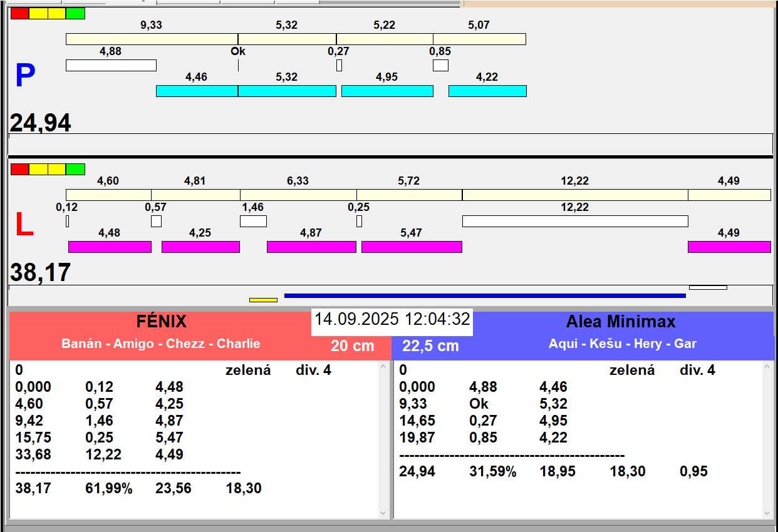The width and height of the screenshot is (778, 532).
Task: Click the blue progress bar below lane L
Action: click(x=485, y=295)
